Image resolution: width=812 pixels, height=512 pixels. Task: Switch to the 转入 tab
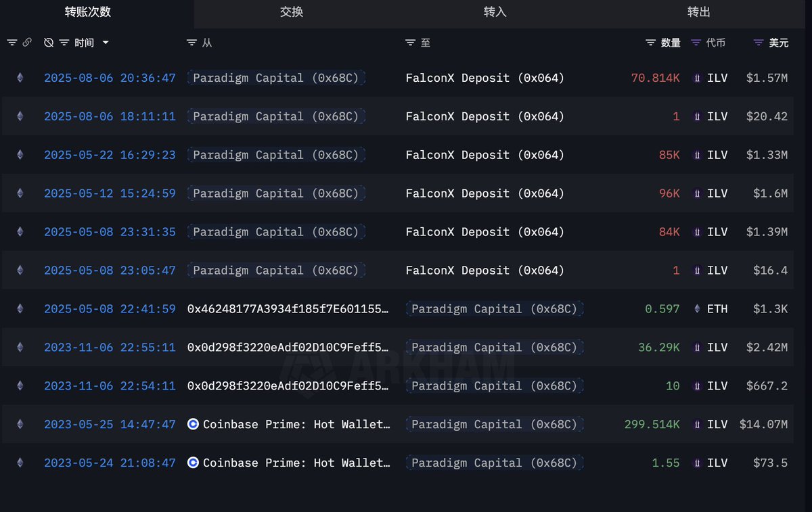point(495,12)
